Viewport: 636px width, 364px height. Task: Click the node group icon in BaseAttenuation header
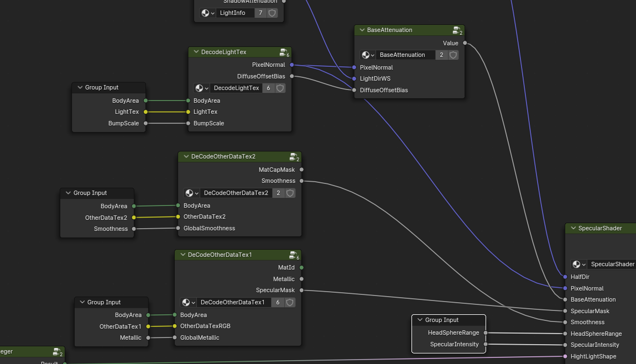coord(456,30)
